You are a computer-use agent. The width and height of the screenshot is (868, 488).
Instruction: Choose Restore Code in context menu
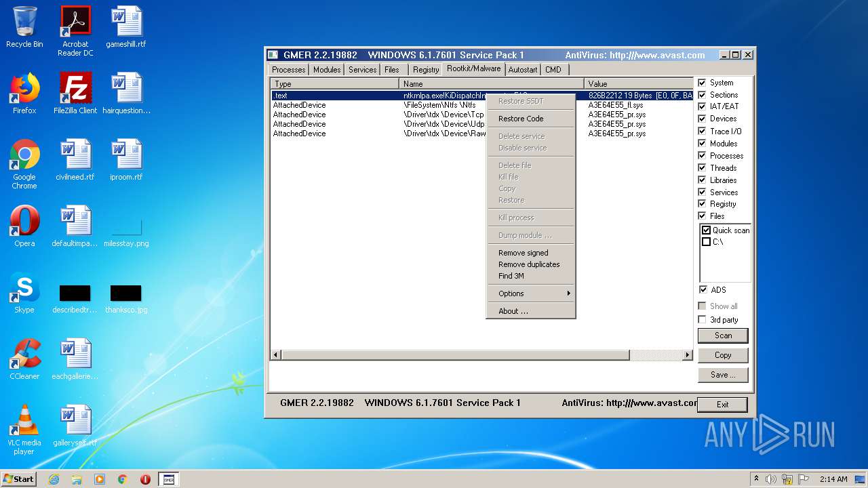coord(531,119)
